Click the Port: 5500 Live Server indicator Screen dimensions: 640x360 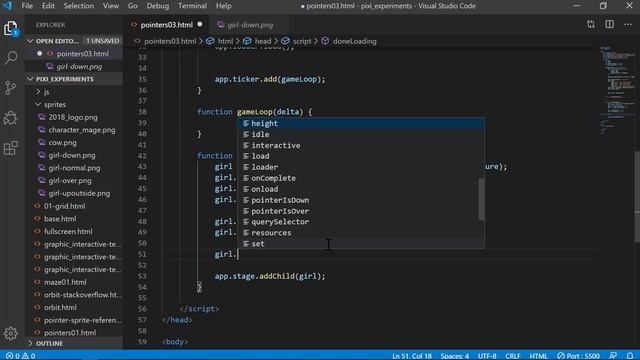click(579, 356)
